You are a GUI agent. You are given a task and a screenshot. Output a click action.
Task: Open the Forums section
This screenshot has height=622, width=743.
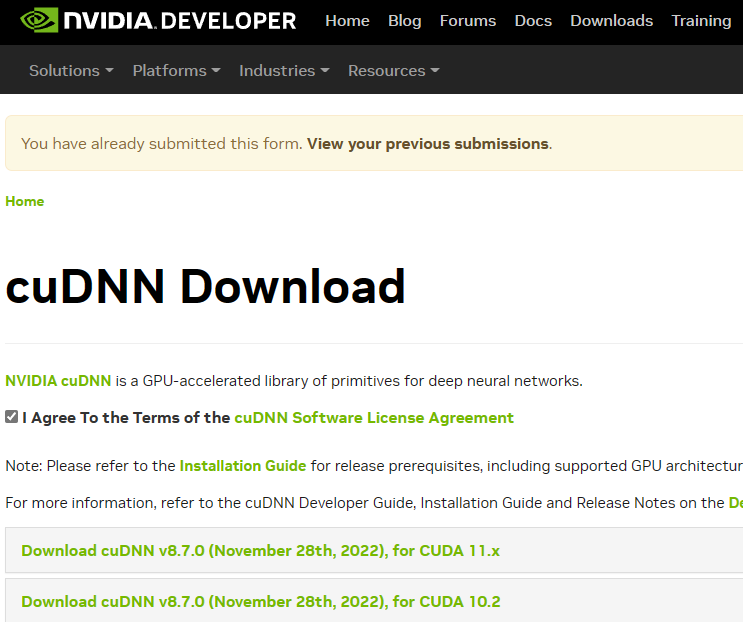(x=468, y=21)
